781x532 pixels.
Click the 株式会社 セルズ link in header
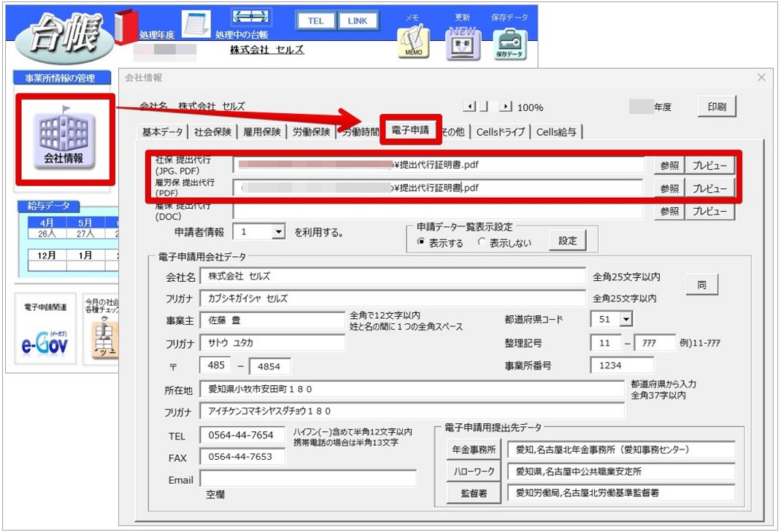(267, 50)
